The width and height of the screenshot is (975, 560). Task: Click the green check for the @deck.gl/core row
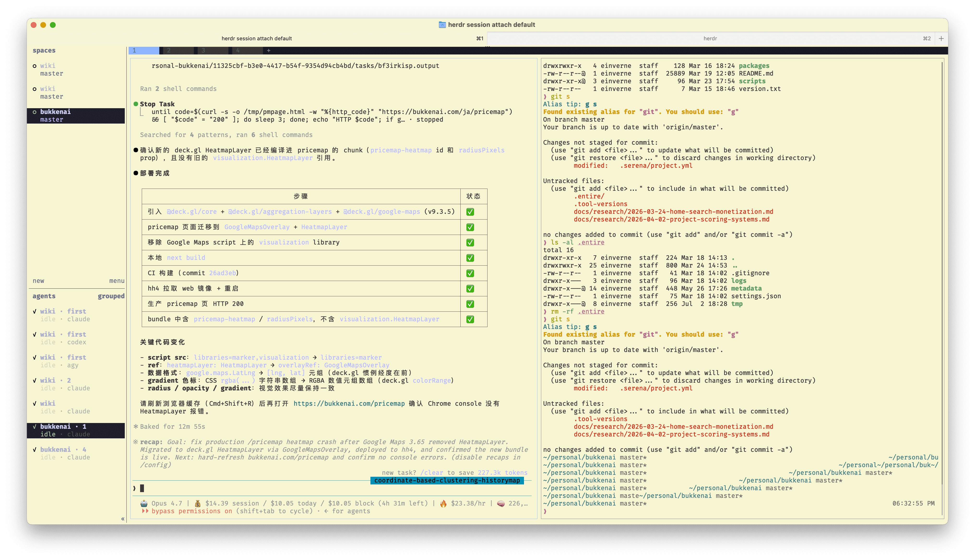470,212
